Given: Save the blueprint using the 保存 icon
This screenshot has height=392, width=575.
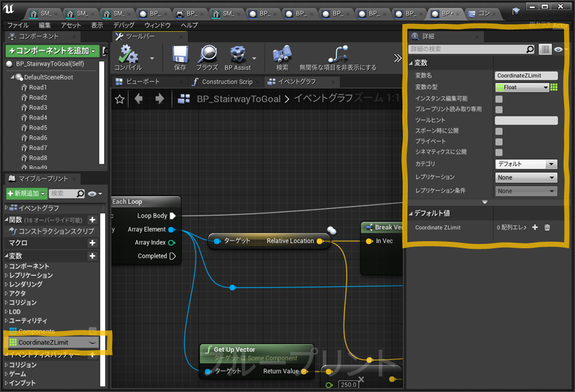Looking at the screenshot, I should click(180, 58).
